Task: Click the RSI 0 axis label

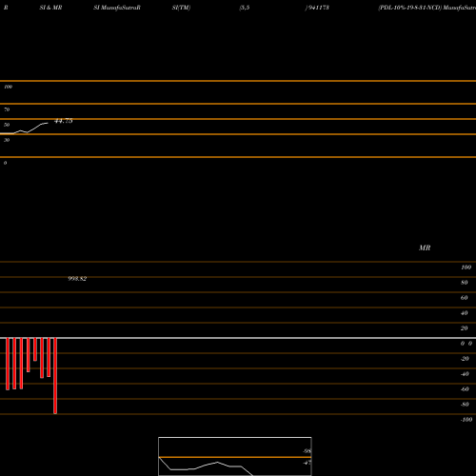Action: point(5,163)
